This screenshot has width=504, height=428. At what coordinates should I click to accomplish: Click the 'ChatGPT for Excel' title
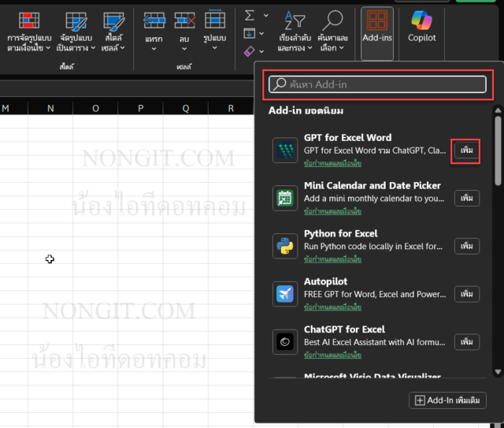344,329
